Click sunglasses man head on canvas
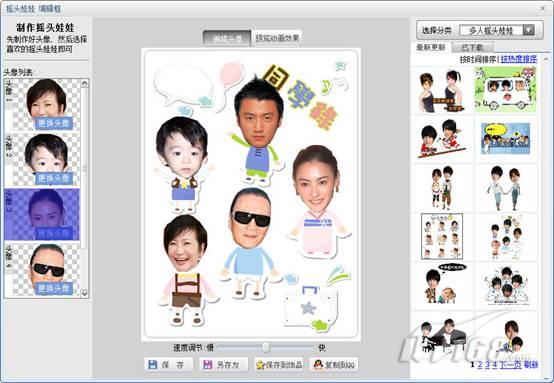The height and width of the screenshot is (383, 554). click(250, 219)
